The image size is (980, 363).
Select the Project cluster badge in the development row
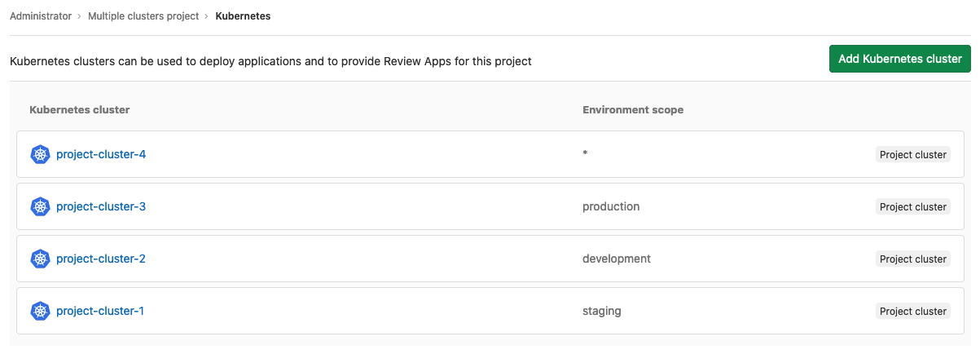point(912,259)
